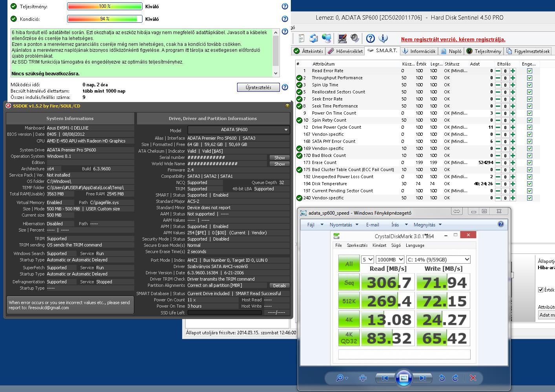The width and height of the screenshot is (555, 392).
Task: Open the SSDOK Model dropdown showing ADATA SP600
Action: point(239,129)
